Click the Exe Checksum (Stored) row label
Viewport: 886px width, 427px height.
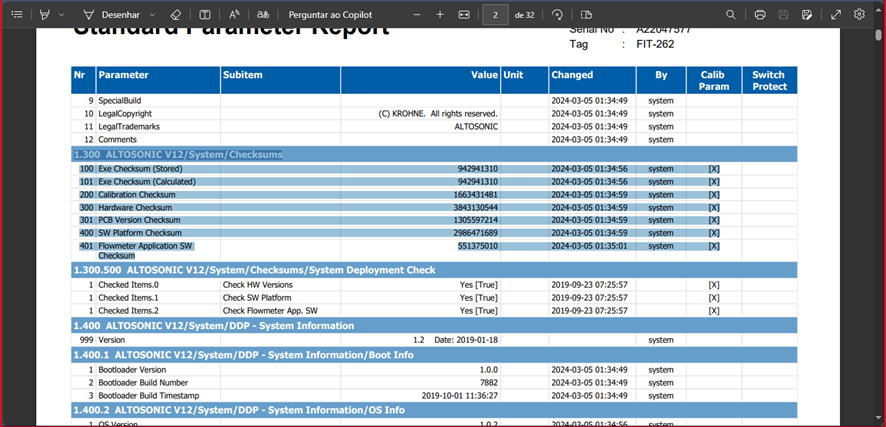pyautogui.click(x=140, y=169)
